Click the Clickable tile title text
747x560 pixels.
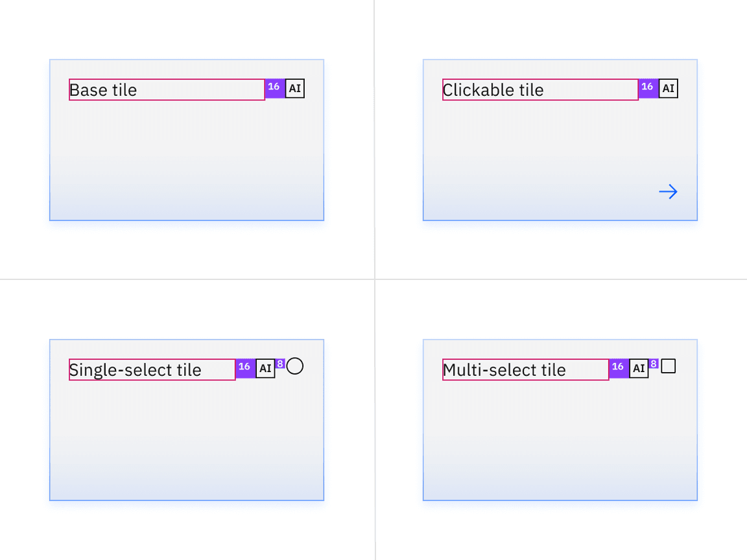tap(493, 90)
